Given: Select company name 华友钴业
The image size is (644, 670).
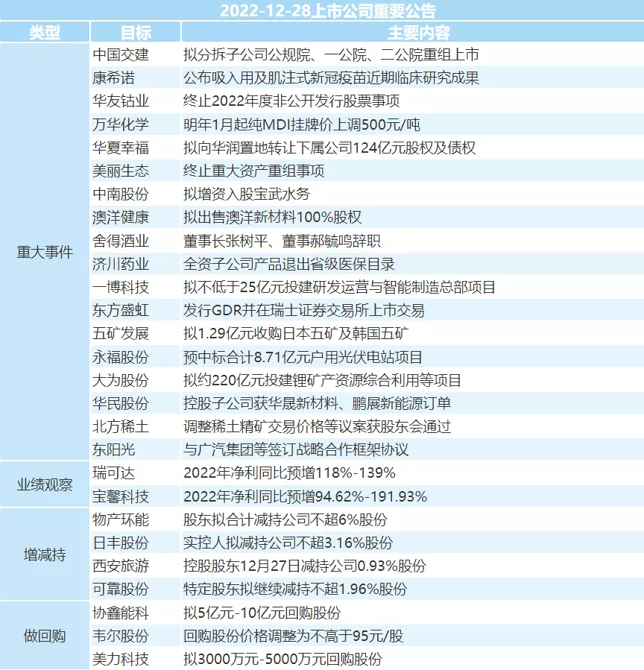Looking at the screenshot, I should pos(121,101).
